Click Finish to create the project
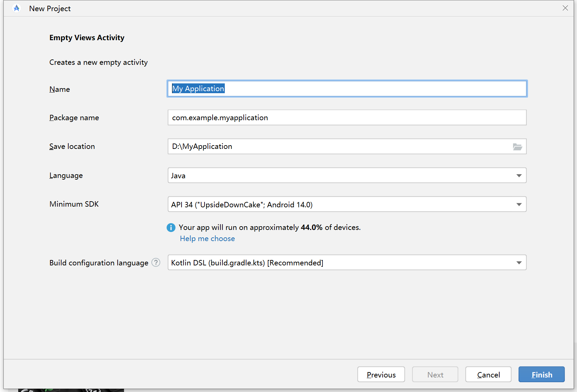This screenshot has width=577, height=392. [542, 374]
